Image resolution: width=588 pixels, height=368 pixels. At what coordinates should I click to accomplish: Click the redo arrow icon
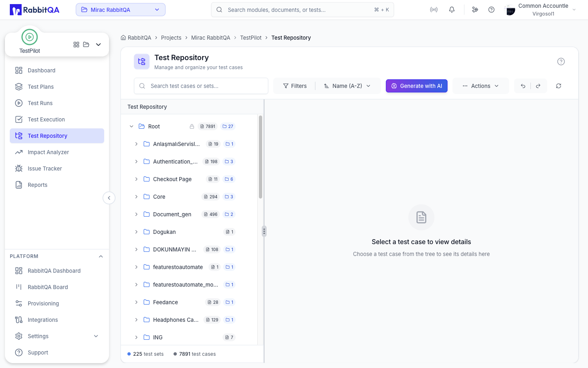pyautogui.click(x=538, y=86)
